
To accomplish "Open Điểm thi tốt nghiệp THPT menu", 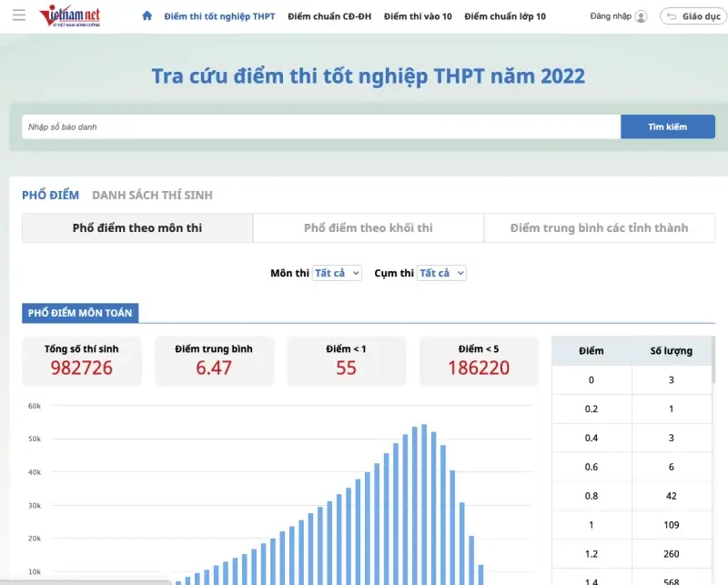I will [219, 16].
